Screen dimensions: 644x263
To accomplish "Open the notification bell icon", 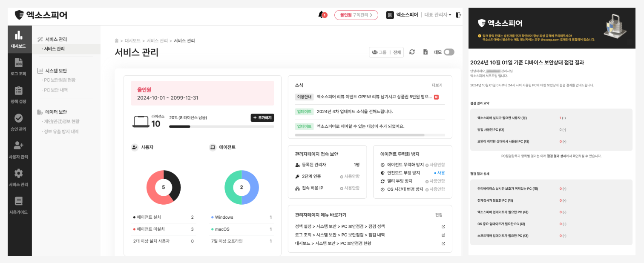I will [x=321, y=15].
